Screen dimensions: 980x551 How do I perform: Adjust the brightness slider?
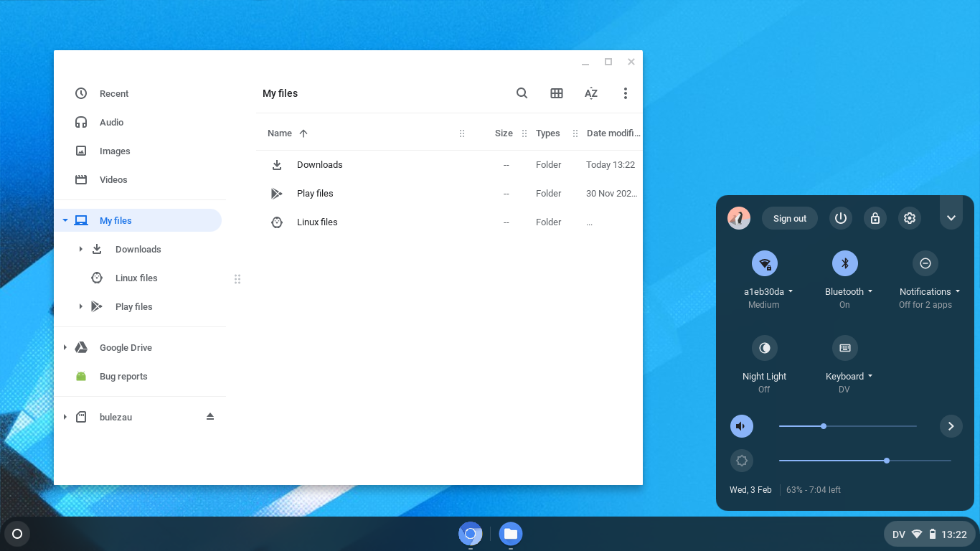(887, 461)
